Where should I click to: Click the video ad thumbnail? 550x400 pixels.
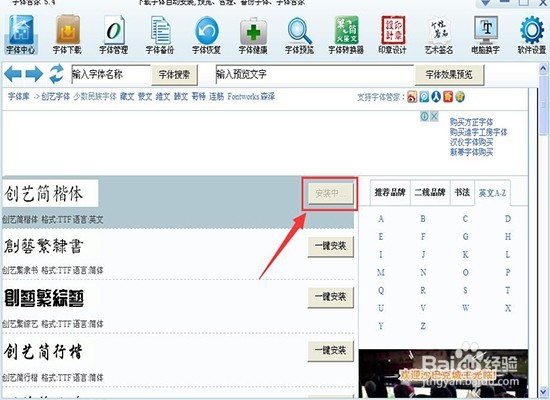443,374
